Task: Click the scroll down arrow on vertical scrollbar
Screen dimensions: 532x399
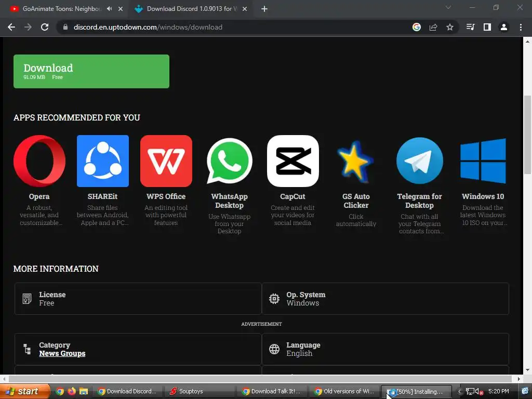Action: [x=527, y=370]
